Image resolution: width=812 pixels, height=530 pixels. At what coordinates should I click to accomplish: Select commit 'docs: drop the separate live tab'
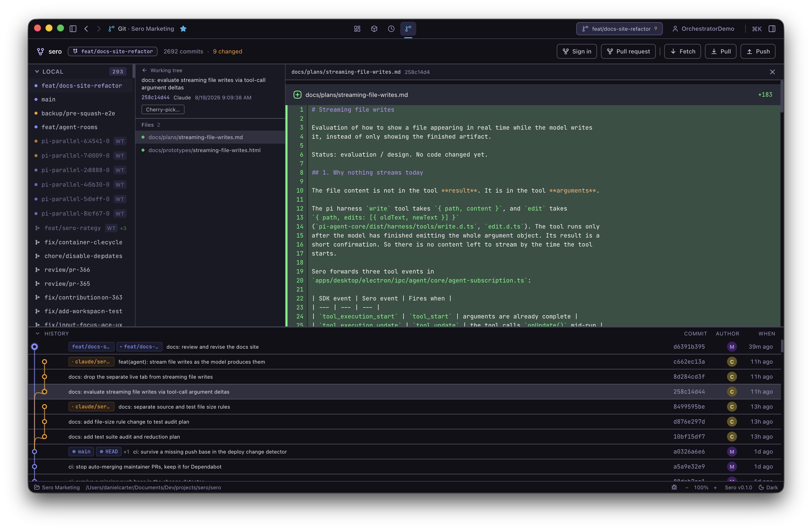405,377
